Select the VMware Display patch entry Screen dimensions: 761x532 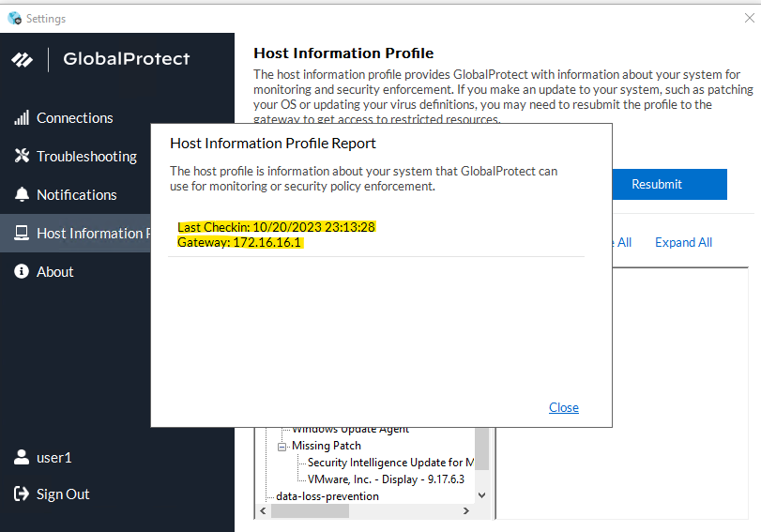pyautogui.click(x=386, y=479)
